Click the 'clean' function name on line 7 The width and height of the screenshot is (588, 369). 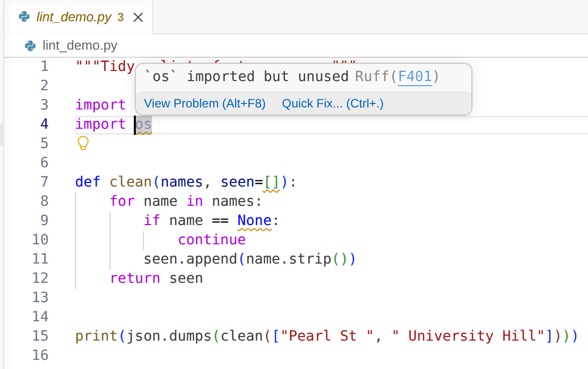[130, 182]
